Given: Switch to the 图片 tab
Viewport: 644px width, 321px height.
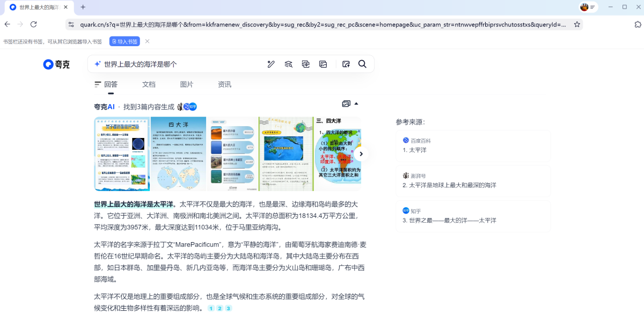Looking at the screenshot, I should (x=187, y=84).
